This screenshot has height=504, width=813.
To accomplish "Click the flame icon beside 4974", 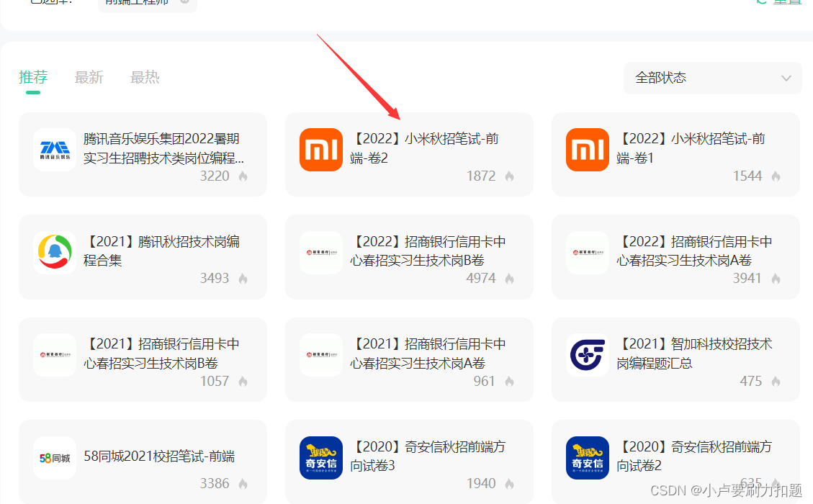I will coord(510,279).
